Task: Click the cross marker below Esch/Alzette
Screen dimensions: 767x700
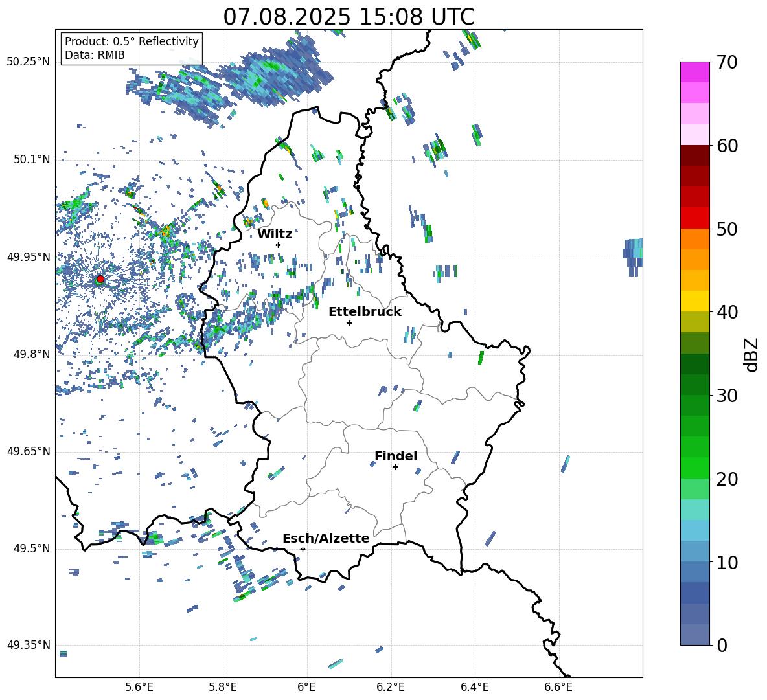Action: (x=303, y=549)
